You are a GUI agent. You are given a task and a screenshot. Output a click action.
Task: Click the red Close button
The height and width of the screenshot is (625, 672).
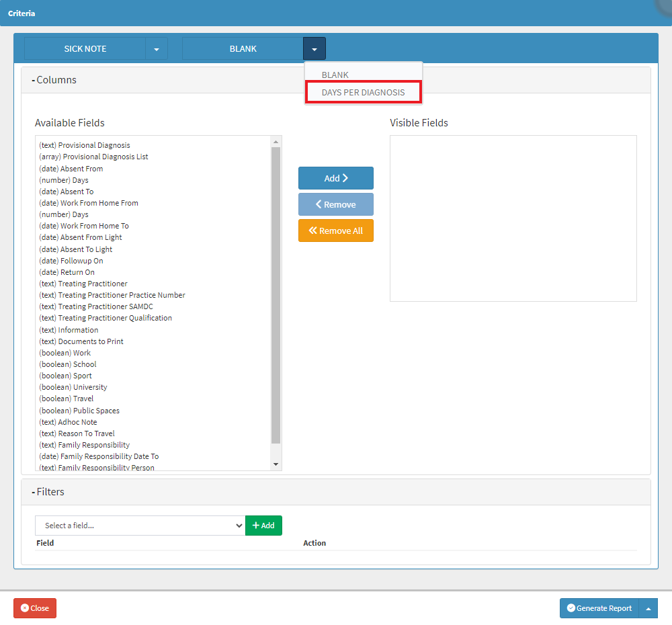coord(35,608)
